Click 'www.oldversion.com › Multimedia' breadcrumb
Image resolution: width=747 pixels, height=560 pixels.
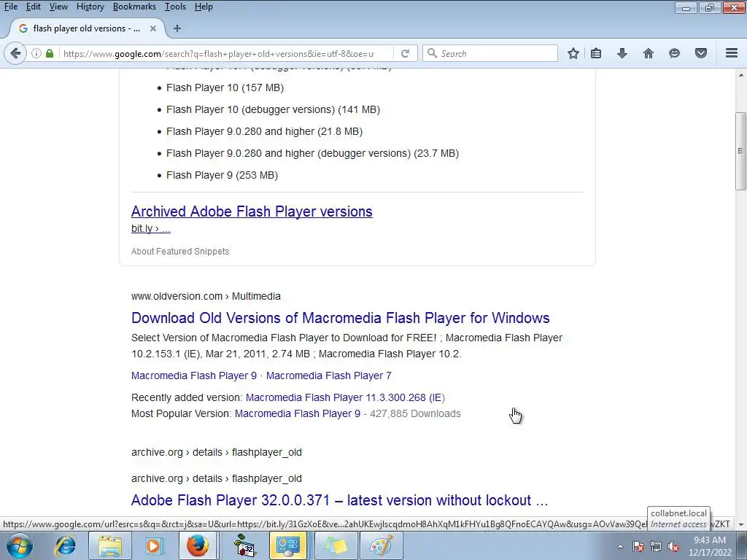tap(206, 296)
